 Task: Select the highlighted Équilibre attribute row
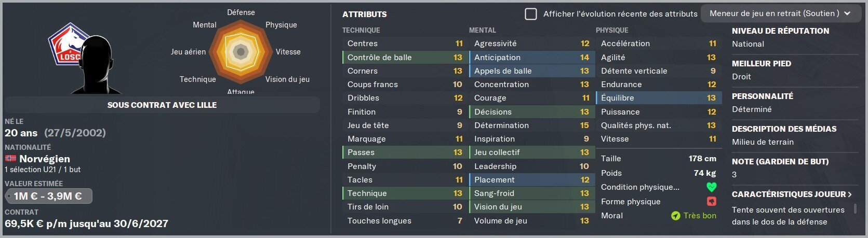click(x=657, y=97)
